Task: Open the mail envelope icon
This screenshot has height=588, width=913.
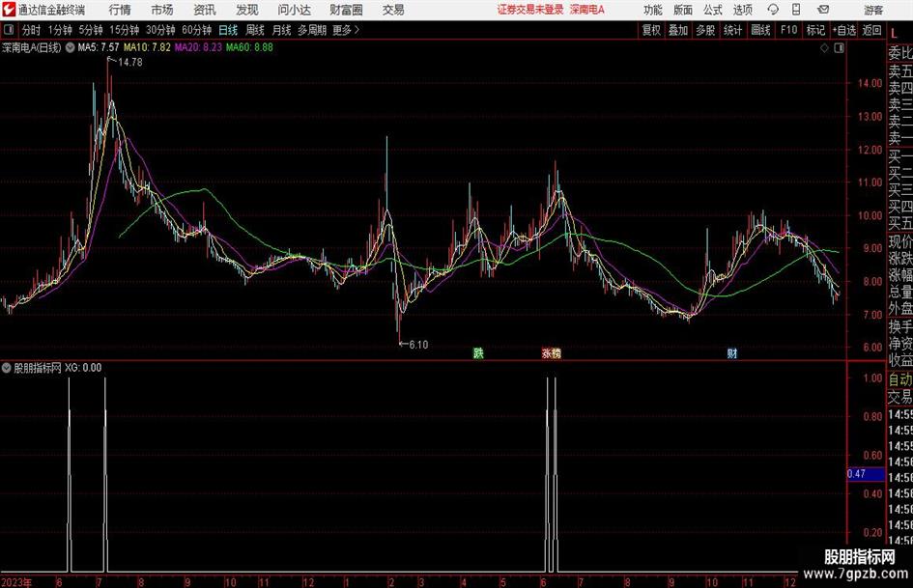Action: click(x=823, y=10)
